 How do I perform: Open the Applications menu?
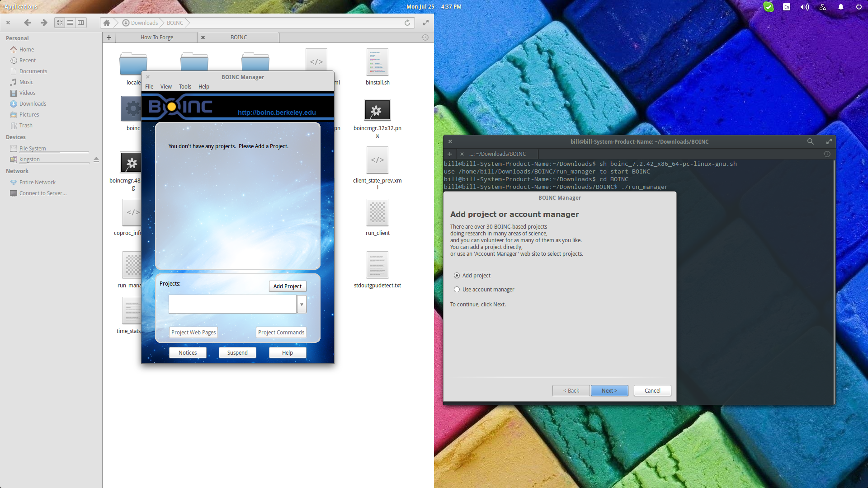21,7
